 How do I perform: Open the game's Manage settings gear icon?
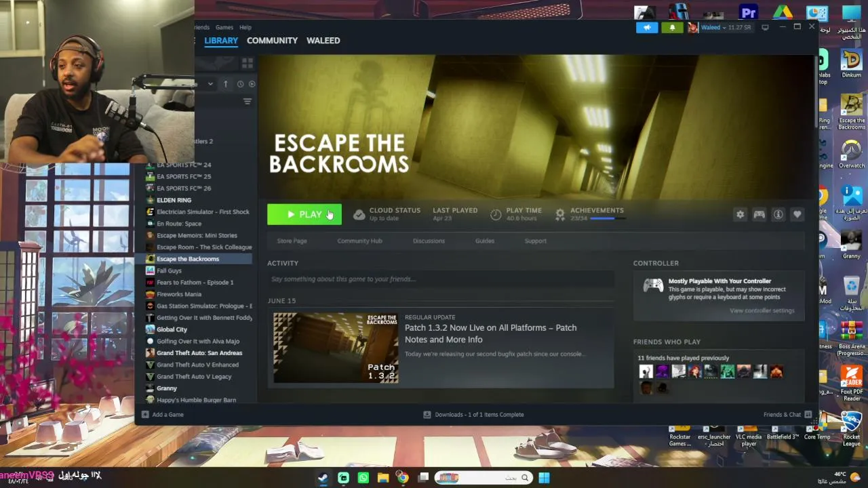(740, 214)
